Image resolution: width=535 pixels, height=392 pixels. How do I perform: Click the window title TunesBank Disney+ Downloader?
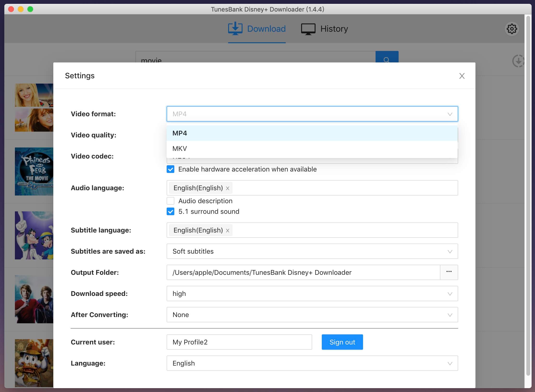click(x=267, y=9)
